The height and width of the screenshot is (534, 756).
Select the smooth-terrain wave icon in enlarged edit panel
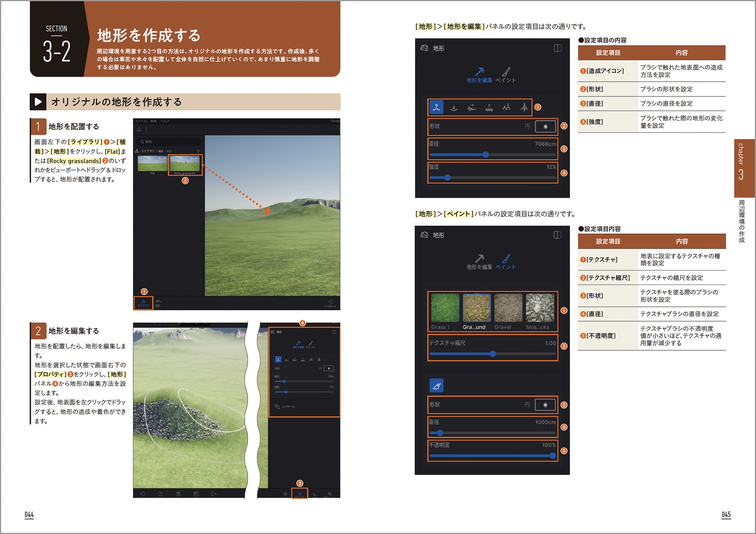(x=471, y=108)
